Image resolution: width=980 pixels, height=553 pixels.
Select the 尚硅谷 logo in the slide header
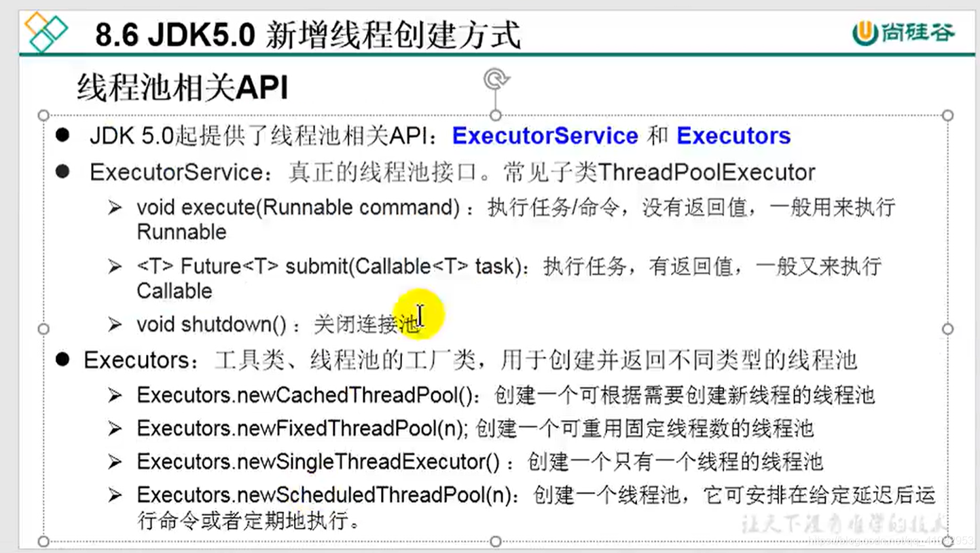tap(904, 32)
